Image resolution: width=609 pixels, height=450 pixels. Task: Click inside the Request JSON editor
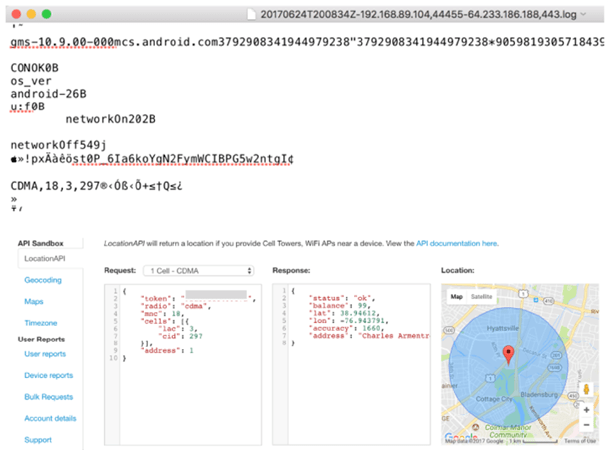click(x=183, y=364)
